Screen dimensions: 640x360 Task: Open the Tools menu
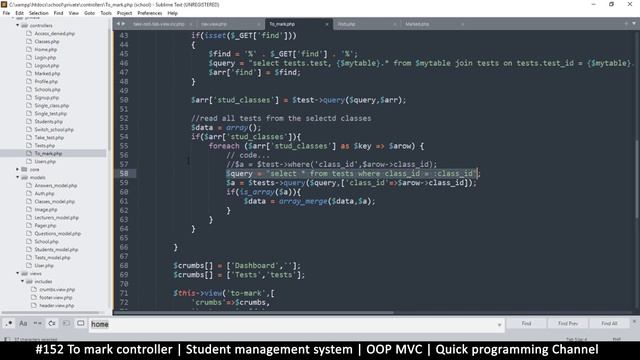106,13
